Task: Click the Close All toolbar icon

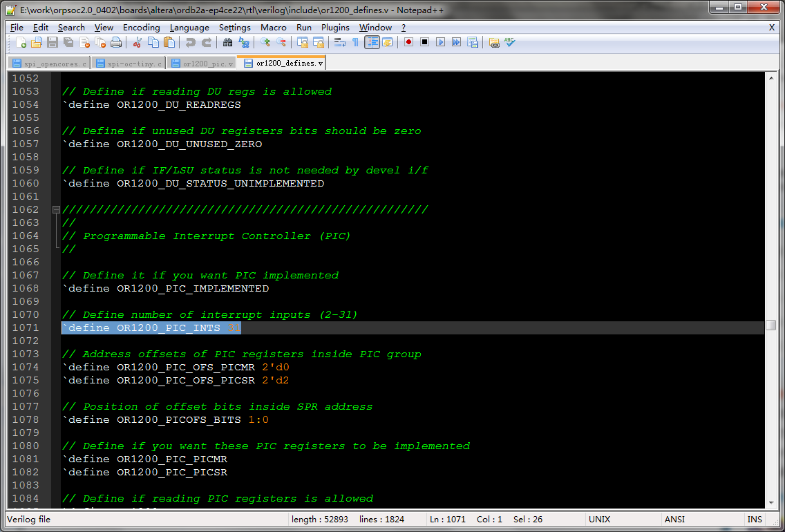Action: [100, 43]
